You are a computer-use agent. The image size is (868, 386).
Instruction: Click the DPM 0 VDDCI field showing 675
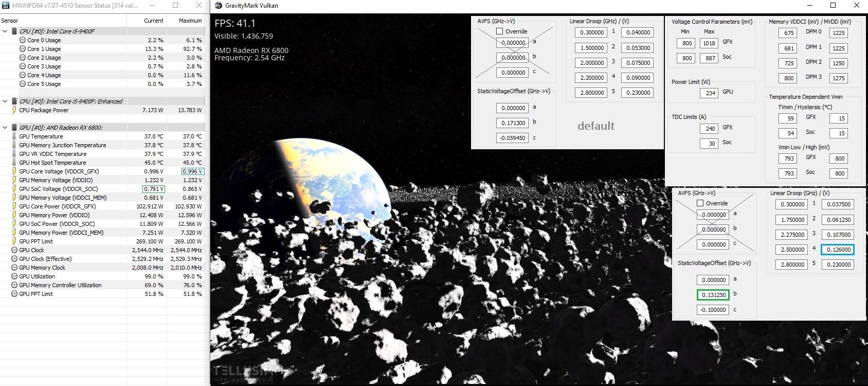tap(788, 33)
